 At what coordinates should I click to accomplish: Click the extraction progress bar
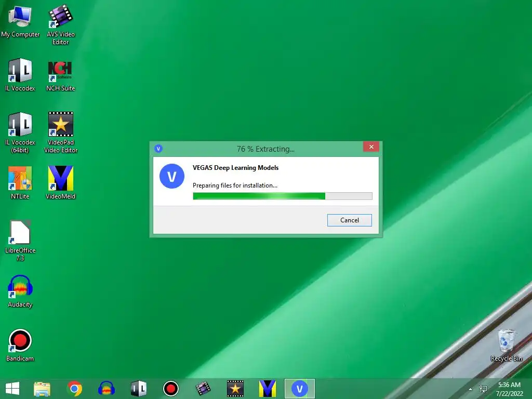[x=282, y=196]
